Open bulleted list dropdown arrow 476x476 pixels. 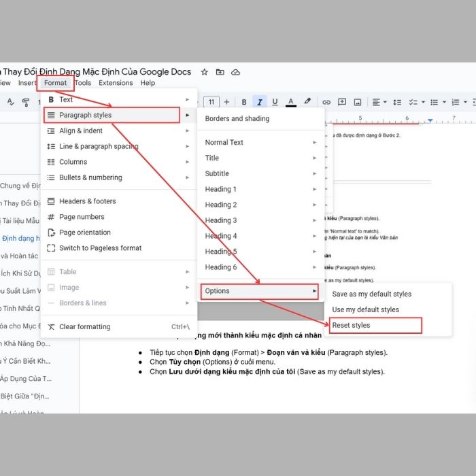click(x=445, y=102)
